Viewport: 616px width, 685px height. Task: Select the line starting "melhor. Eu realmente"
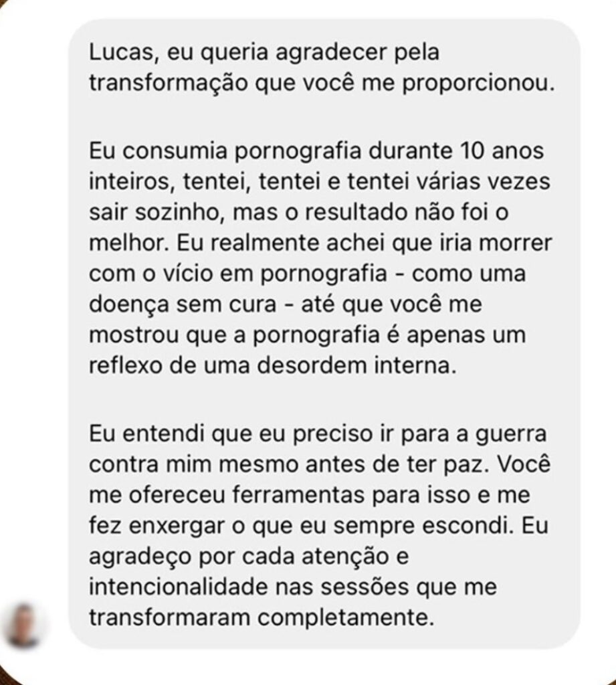click(x=320, y=243)
